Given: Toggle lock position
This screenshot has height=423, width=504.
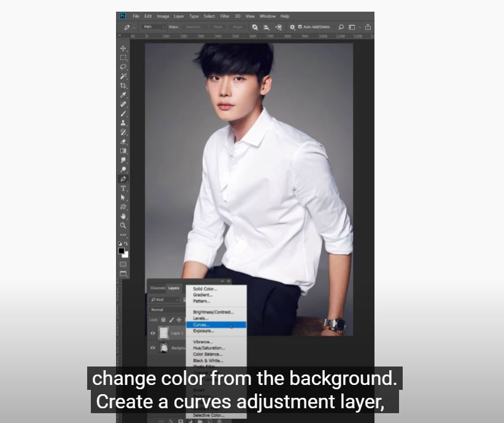Looking at the screenshot, I should click(179, 320).
